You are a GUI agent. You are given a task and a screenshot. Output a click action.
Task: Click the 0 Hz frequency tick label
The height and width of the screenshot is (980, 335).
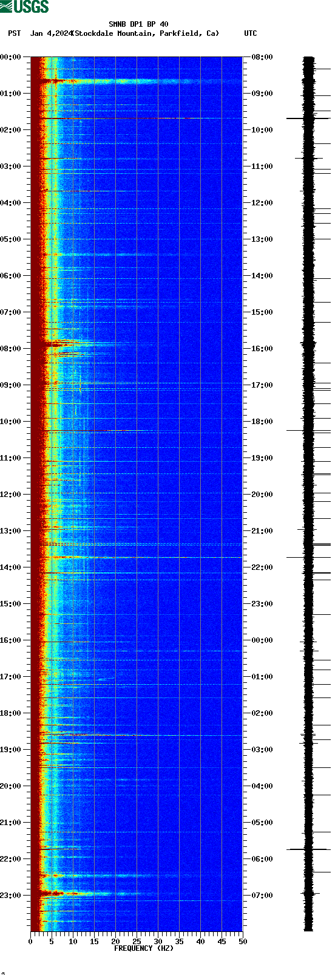30,942
